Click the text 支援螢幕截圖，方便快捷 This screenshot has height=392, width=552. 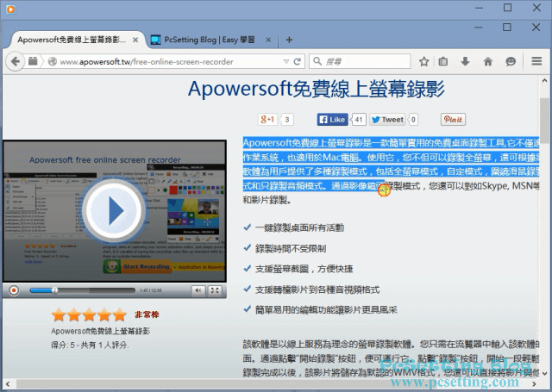tap(304, 269)
